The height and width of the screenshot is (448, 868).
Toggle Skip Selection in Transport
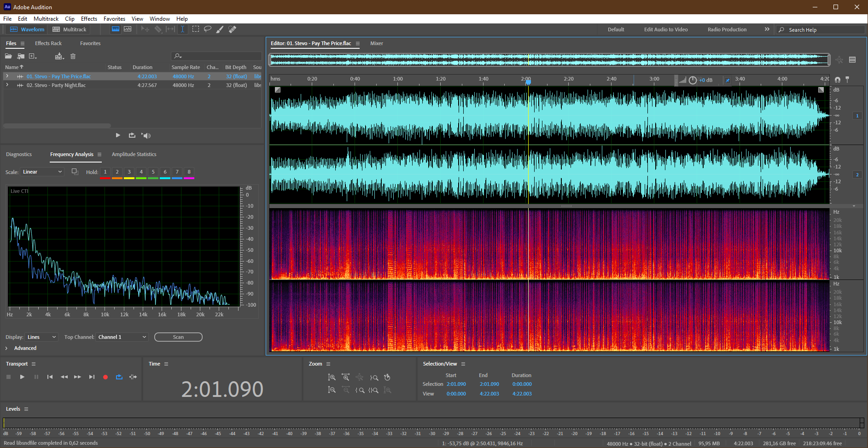133,377
